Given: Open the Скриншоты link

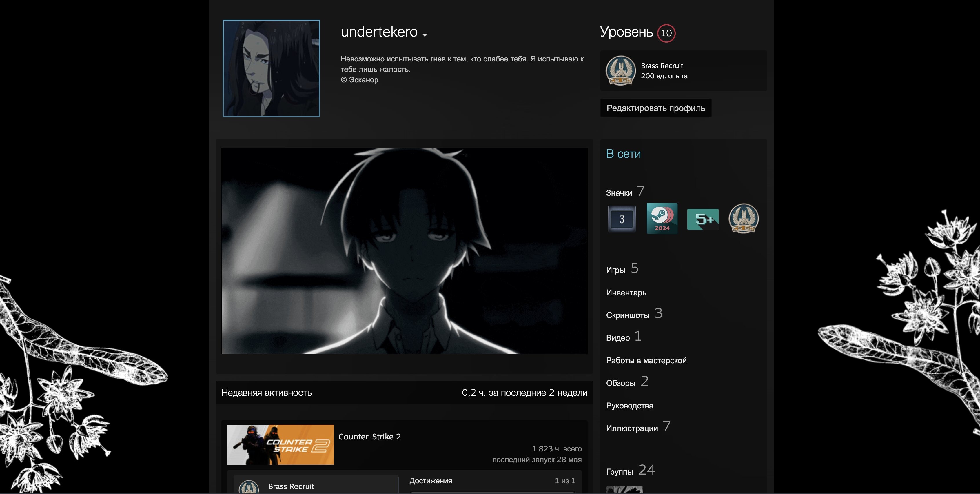Looking at the screenshot, I should 634,314.
